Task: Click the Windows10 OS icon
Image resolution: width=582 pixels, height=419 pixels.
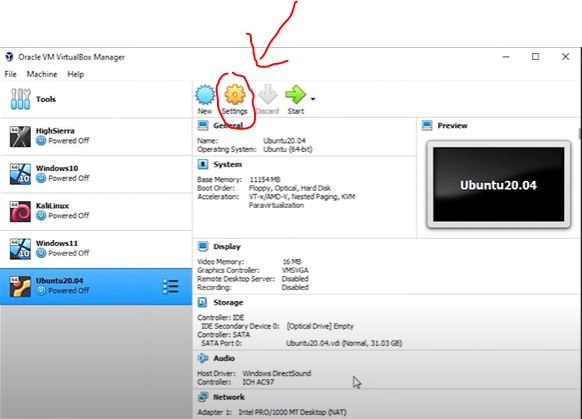Action: (20, 174)
